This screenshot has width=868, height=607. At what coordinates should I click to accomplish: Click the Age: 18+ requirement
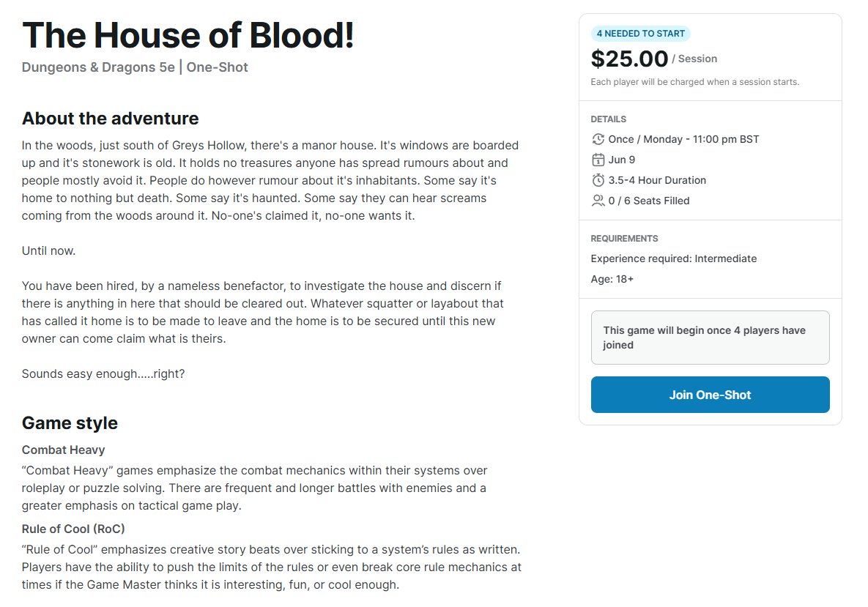coord(612,279)
